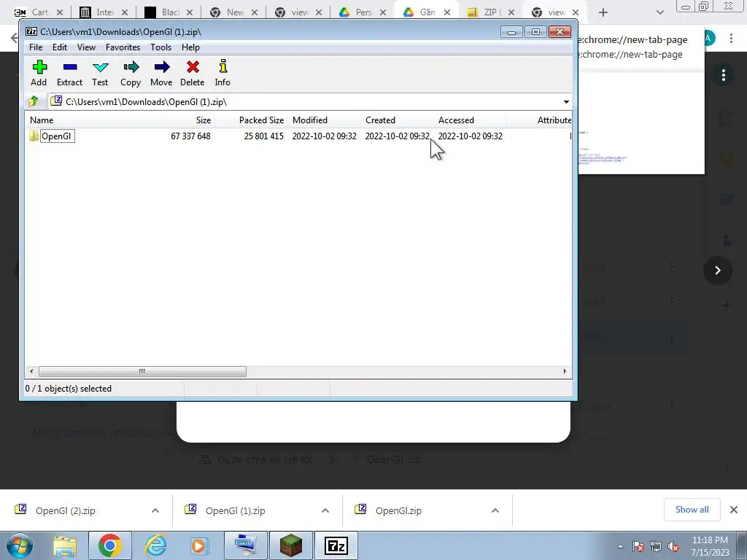Switch to the ZIP tab in Chrome
Image resolution: width=747 pixels, height=560 pixels.
pyautogui.click(x=490, y=12)
